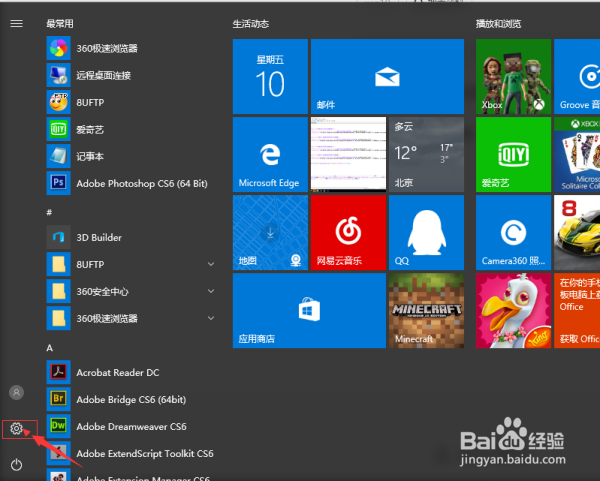Viewport: 600px width, 481px height.
Task: Launch Adobe Bridge CS6 (64bit)
Action: (x=130, y=399)
